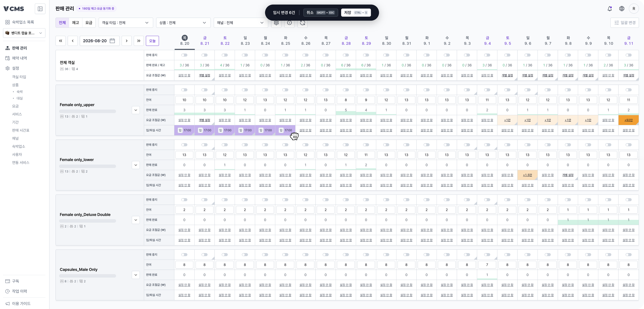Go to next day arrow
The height and width of the screenshot is (309, 644).
click(x=127, y=41)
